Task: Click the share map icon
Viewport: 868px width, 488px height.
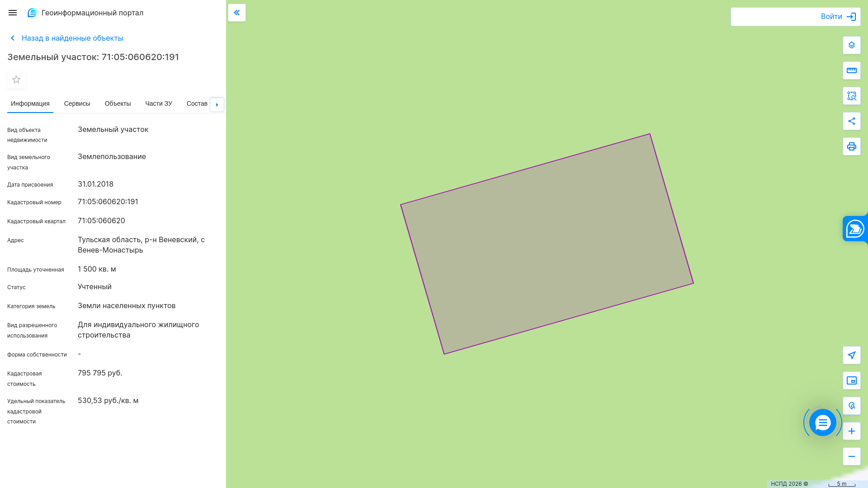Action: 851,121
